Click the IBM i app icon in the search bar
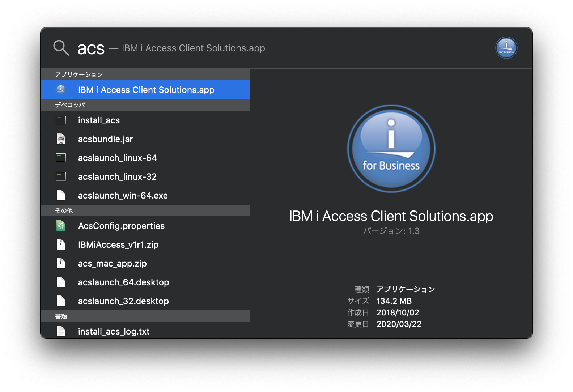 (x=506, y=48)
